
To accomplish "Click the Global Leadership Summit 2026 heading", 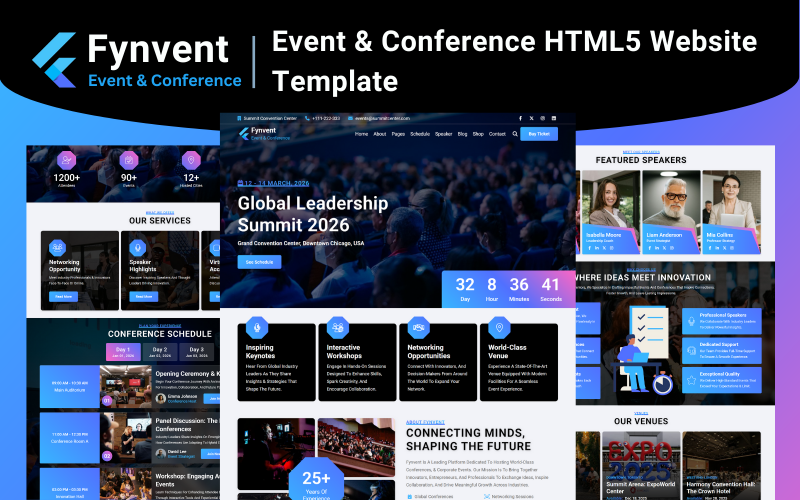I will pos(313,214).
